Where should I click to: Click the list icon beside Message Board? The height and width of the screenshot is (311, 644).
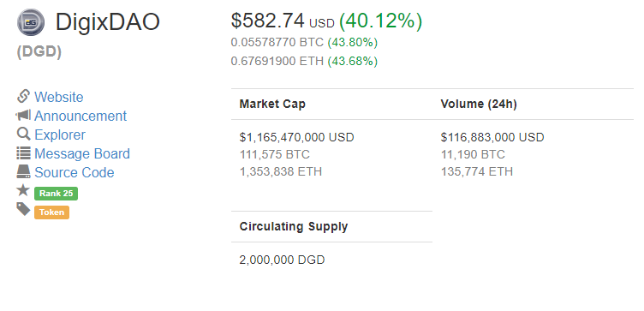click(23, 153)
